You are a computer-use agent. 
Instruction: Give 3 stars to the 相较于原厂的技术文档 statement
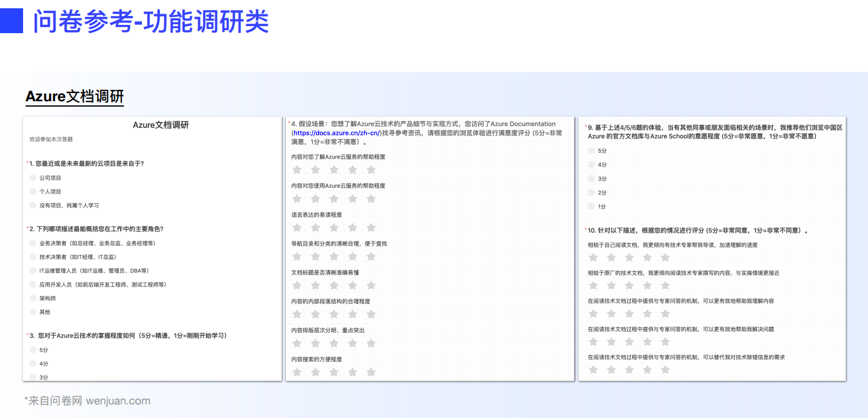(x=629, y=285)
